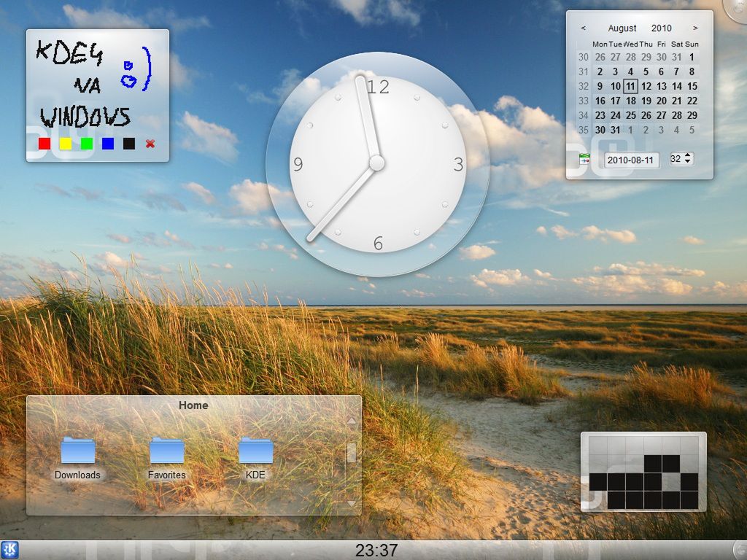
Task: Pick the black pen color
Action: 129,144
